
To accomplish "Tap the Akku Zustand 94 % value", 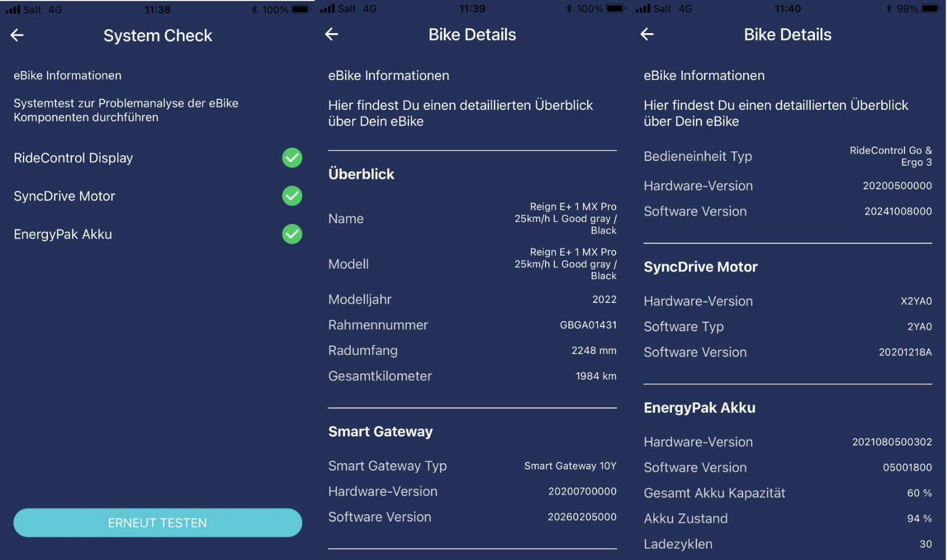I will pyautogui.click(x=919, y=518).
